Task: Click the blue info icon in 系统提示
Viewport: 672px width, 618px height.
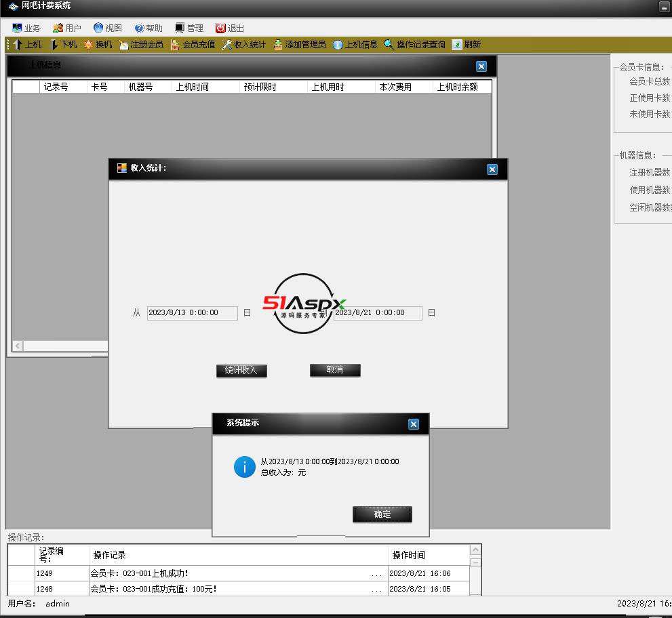Action: click(245, 467)
